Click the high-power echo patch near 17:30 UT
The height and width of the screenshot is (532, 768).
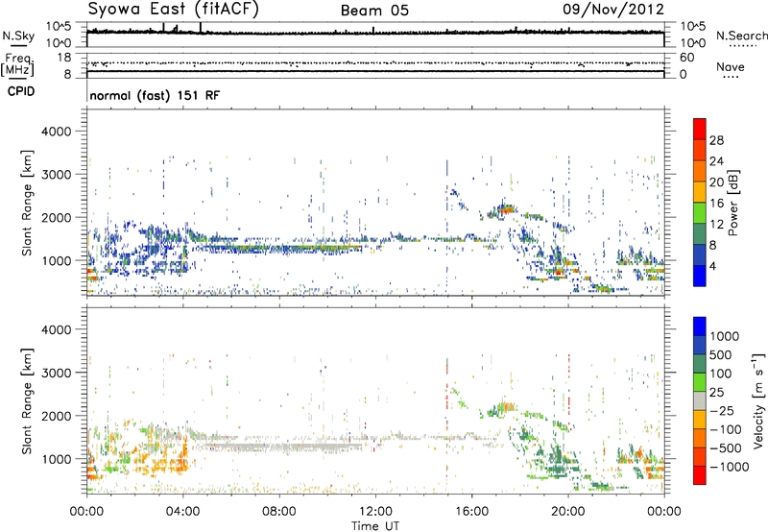coord(505,209)
